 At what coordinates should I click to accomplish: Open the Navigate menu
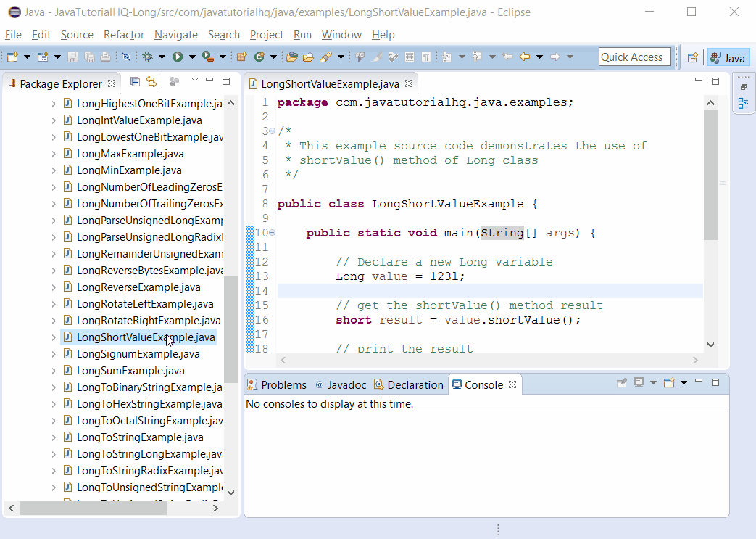pos(176,35)
